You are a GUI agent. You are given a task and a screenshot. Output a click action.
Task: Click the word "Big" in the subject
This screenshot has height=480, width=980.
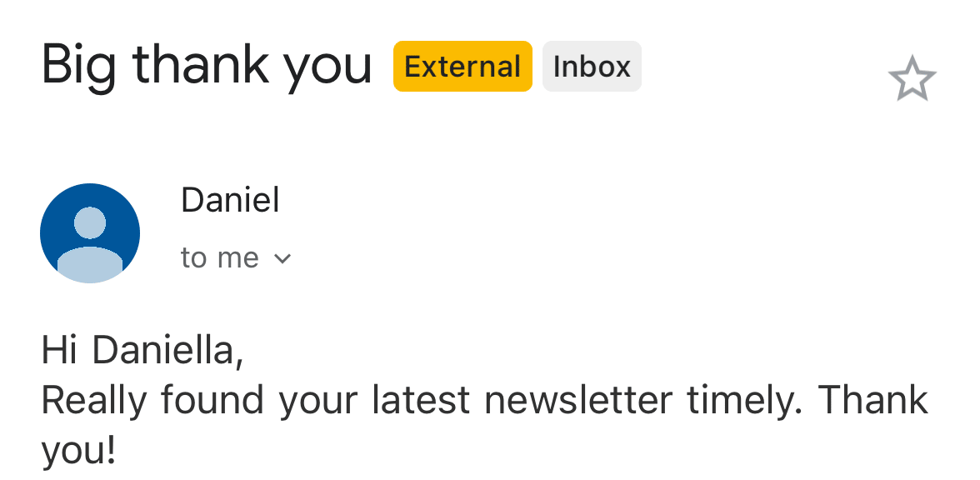coord(79,67)
